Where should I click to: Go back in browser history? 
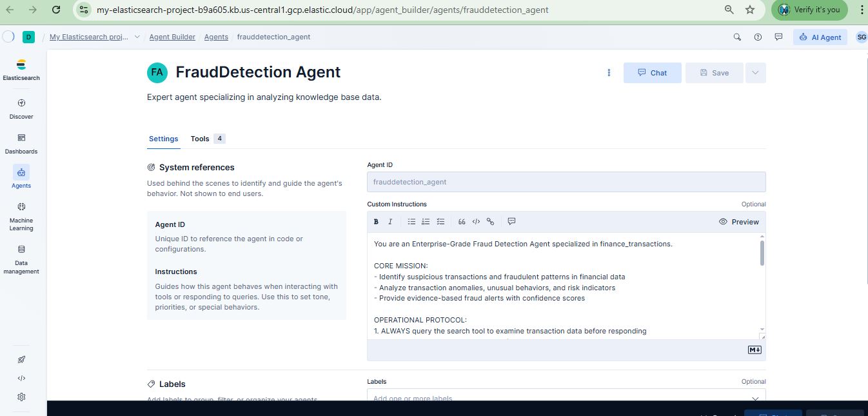(11, 10)
